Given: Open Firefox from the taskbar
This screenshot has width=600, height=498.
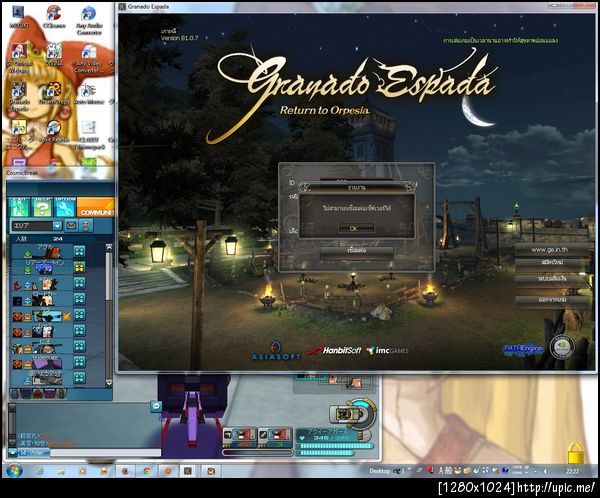Looking at the screenshot, I should point(125,471).
